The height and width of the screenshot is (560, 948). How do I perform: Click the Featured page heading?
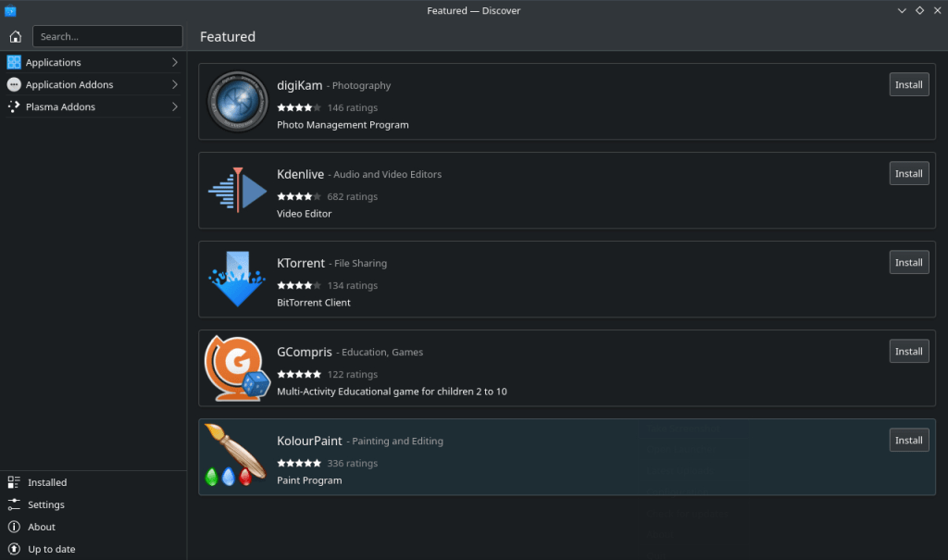click(x=228, y=37)
